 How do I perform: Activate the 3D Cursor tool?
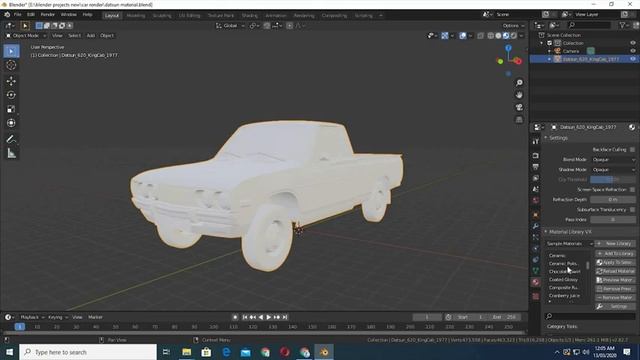click(11, 65)
